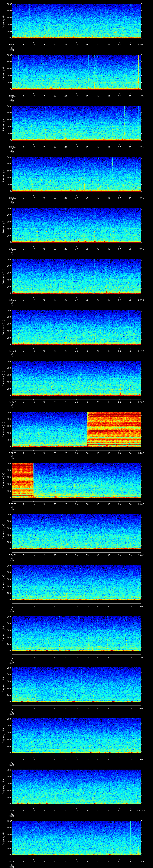Select the spectrogram starting at 13:46:00
Image resolution: width=153 pixels, height=868 pixels.
click(x=76, y=123)
